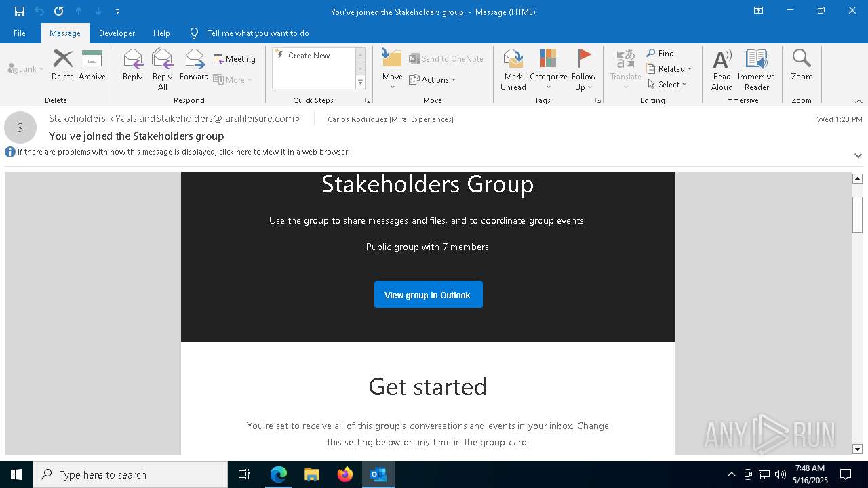868x488 pixels.
Task: Open the Help tab
Action: coord(161,33)
